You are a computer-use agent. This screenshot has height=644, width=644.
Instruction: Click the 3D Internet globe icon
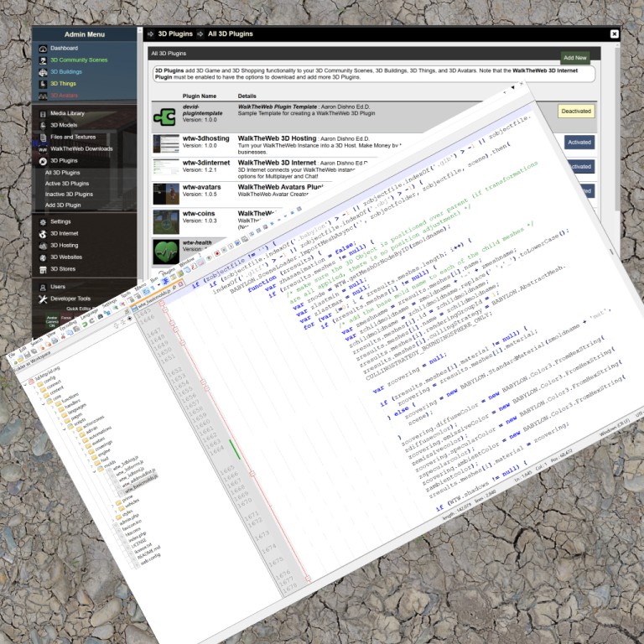43,234
